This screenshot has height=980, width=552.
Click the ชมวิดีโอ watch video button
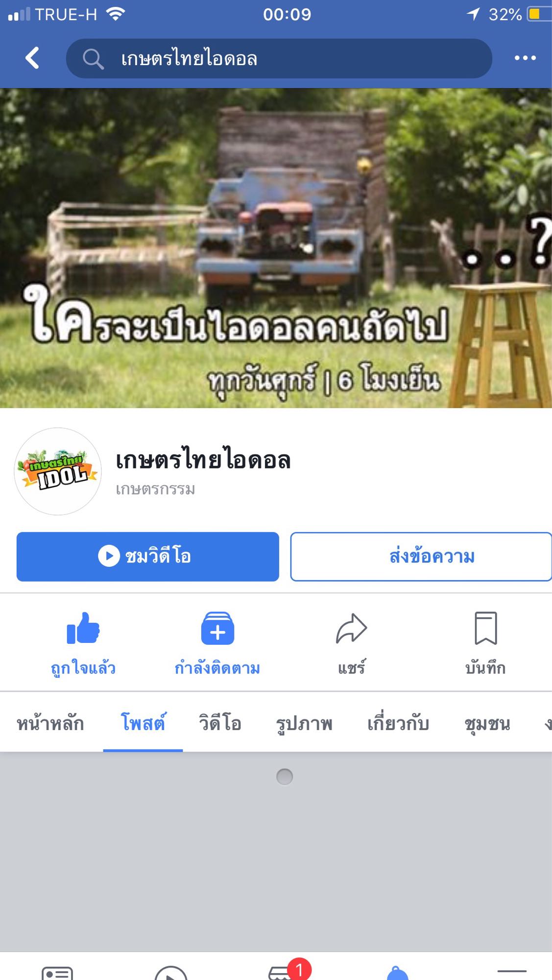pos(148,557)
